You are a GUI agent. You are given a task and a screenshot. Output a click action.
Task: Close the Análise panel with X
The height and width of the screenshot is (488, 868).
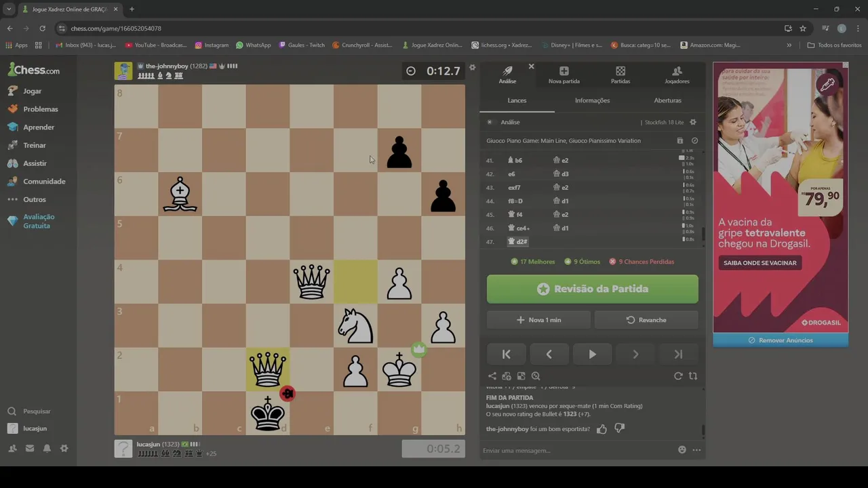click(531, 66)
